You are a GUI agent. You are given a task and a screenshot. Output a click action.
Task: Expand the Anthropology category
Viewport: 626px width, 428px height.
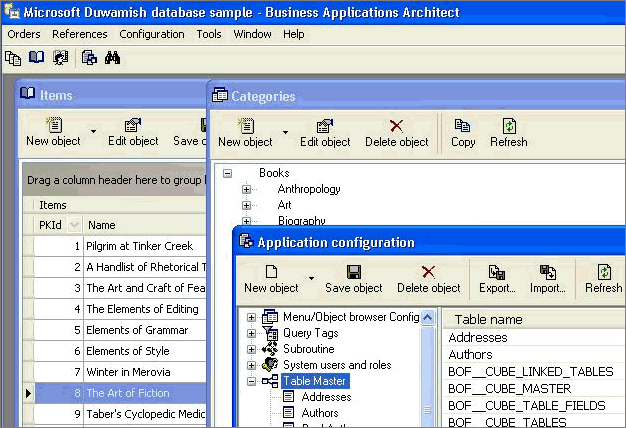[246, 189]
